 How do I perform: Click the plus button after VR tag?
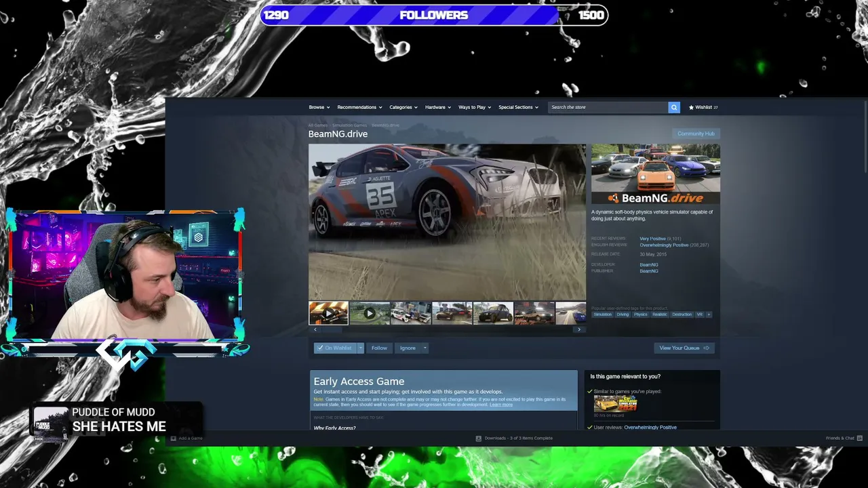coord(709,314)
